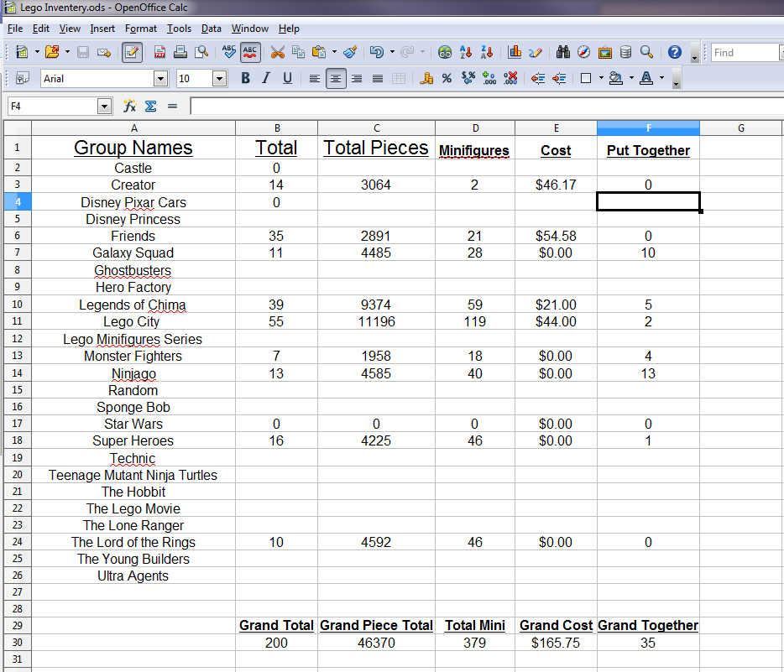The height and width of the screenshot is (672, 784).
Task: Open the Sum function
Action: (149, 107)
